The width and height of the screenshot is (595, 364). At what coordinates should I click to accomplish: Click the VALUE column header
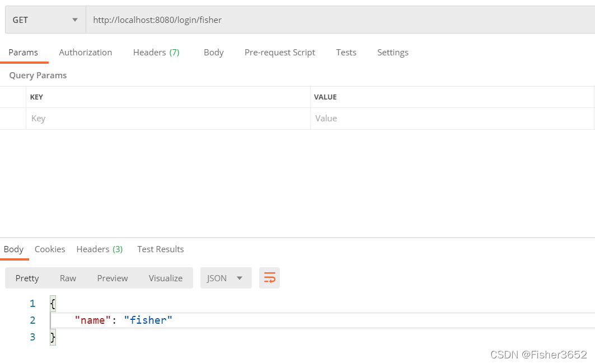[x=325, y=97]
